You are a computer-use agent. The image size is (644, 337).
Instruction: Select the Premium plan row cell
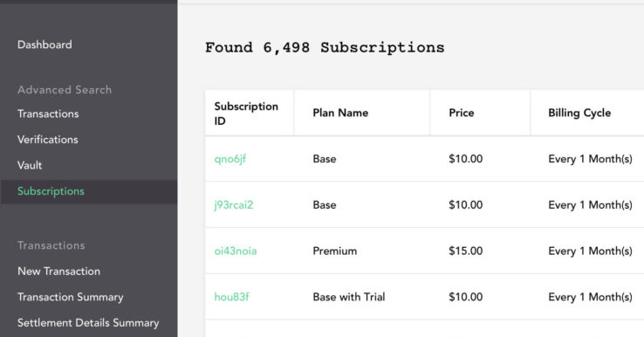(x=335, y=251)
